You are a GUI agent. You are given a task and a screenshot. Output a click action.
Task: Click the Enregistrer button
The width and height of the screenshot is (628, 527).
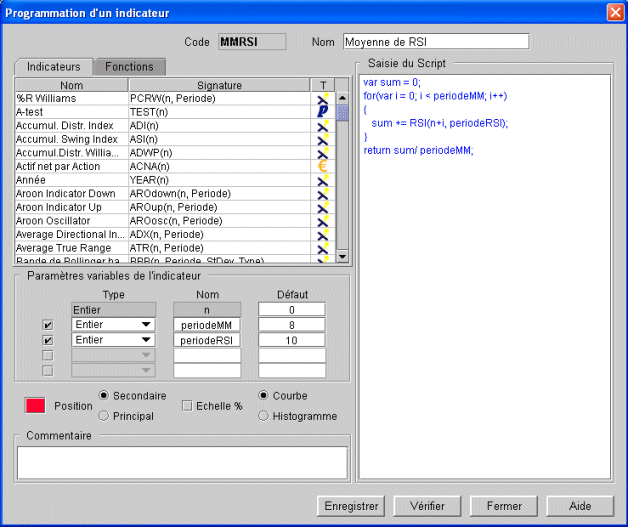(351, 506)
